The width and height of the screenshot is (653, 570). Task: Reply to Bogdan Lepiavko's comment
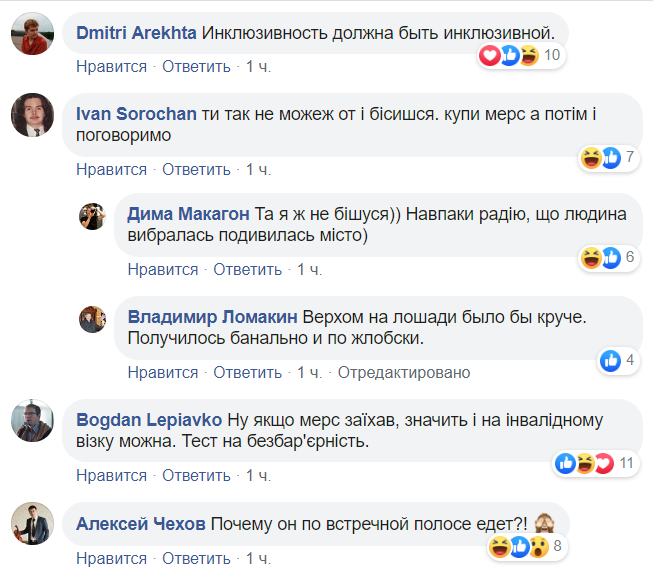pos(196,475)
